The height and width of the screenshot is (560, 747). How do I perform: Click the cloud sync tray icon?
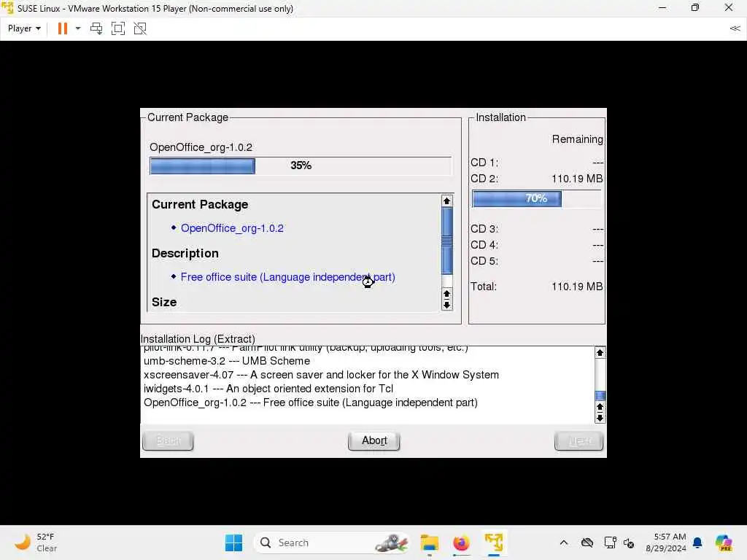pos(587,542)
